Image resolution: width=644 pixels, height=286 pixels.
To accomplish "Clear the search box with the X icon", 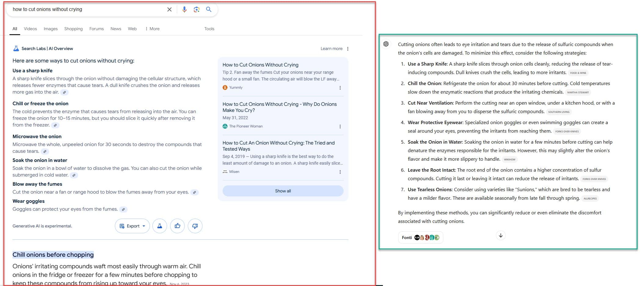I will coord(169,9).
